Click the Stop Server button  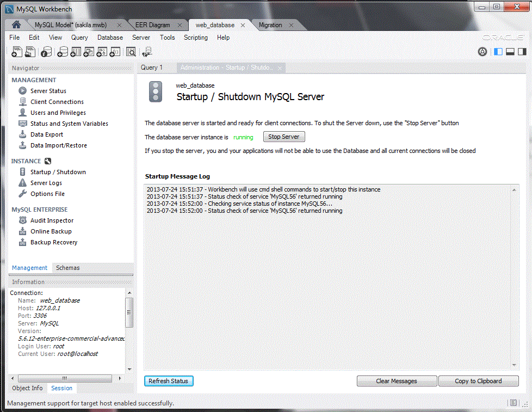283,137
